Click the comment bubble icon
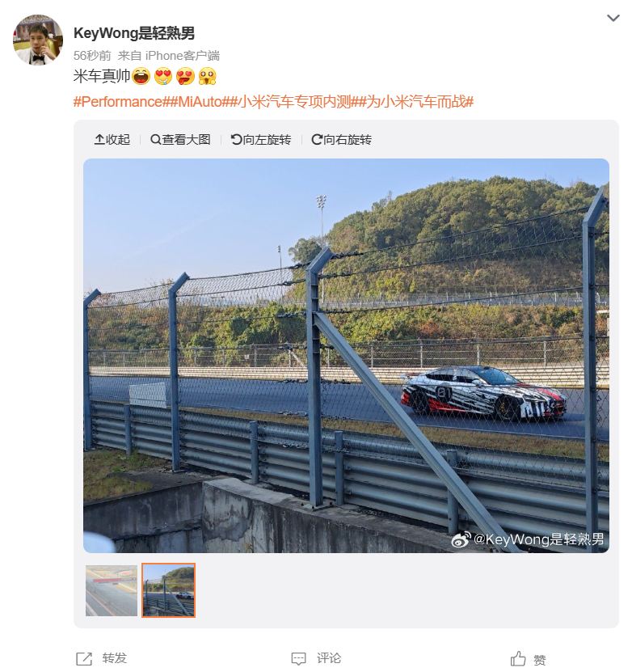Image resolution: width=632 pixels, height=672 pixels. [x=298, y=659]
